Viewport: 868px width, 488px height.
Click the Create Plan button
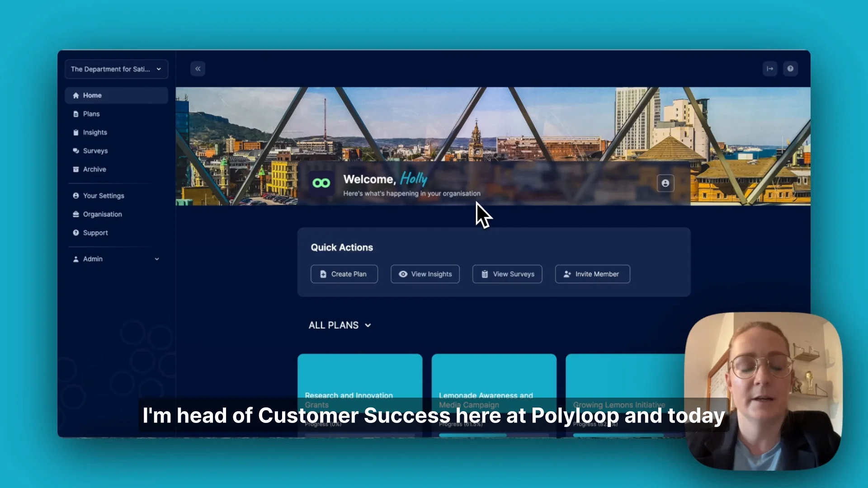pyautogui.click(x=344, y=274)
